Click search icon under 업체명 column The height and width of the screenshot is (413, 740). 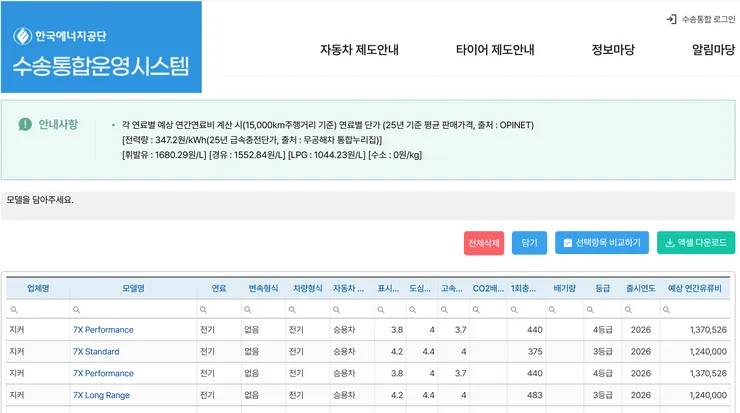point(14,310)
